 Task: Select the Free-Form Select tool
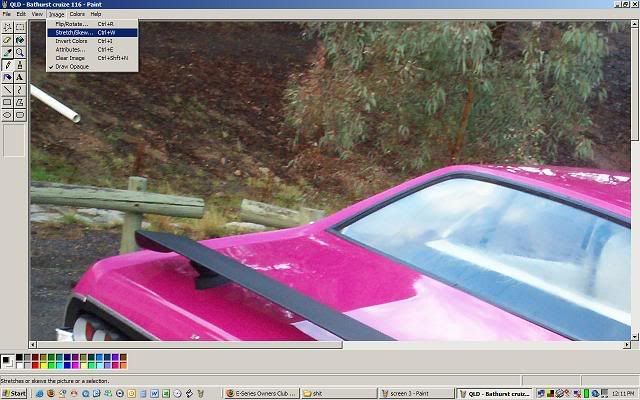(x=7, y=27)
